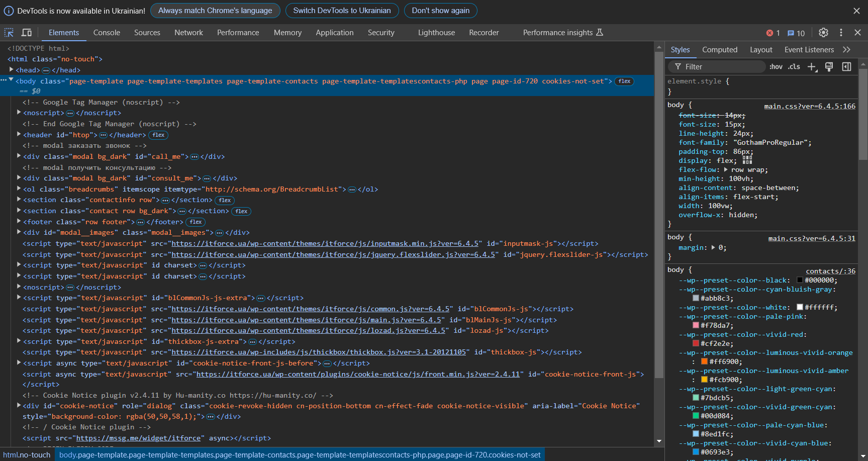Toggle the flex badge on the body element
This screenshot has height=461, width=868.
(x=624, y=81)
